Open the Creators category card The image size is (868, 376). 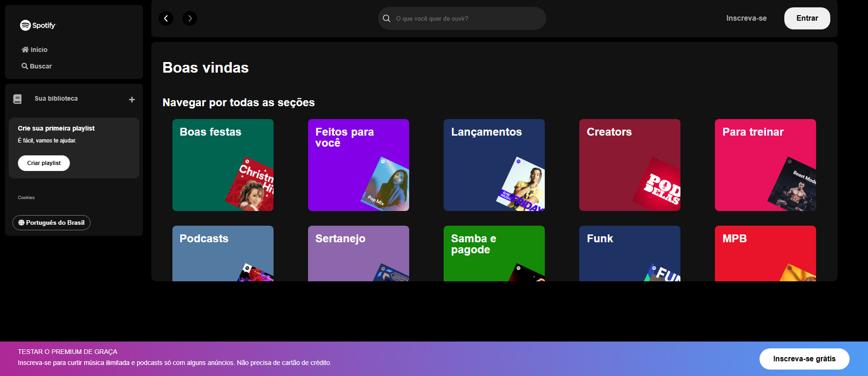click(x=630, y=165)
